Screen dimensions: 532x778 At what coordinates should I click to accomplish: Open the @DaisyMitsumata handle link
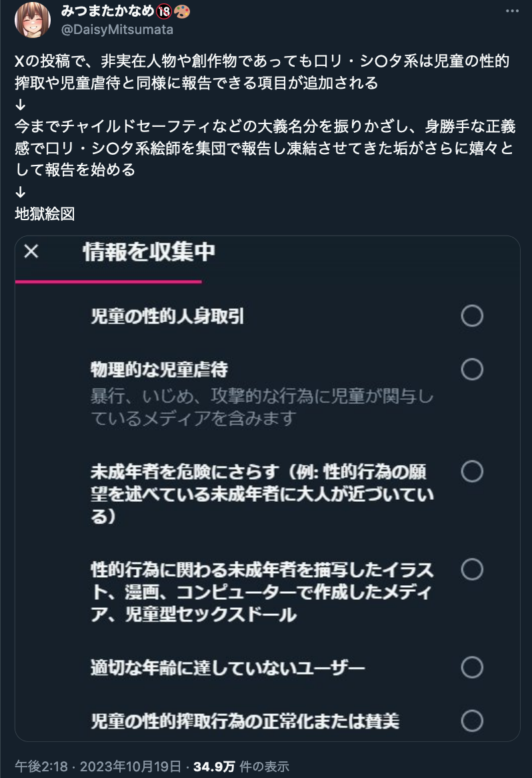pos(118,29)
